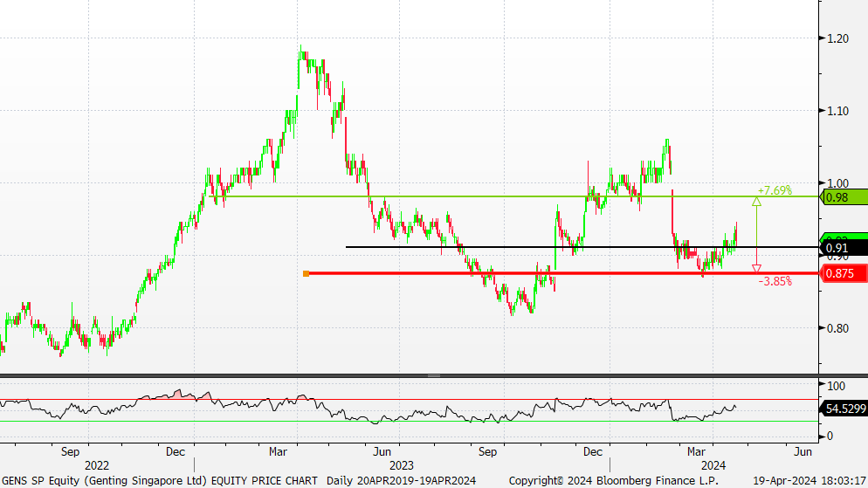Click the RSI value label 54.5299
868x488 pixels.
point(844,409)
